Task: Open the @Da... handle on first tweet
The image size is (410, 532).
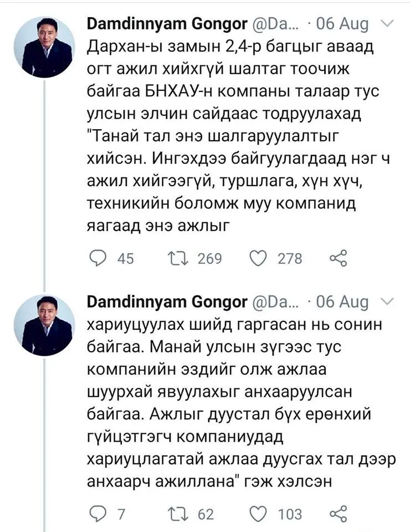Action: 275,24
